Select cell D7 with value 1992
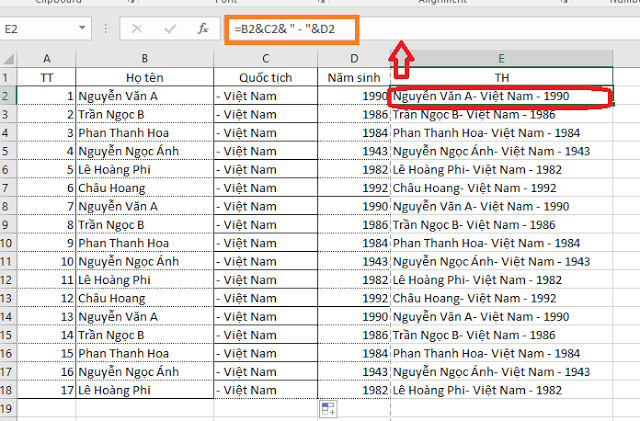The height and width of the screenshot is (421, 640). pyautogui.click(x=354, y=188)
